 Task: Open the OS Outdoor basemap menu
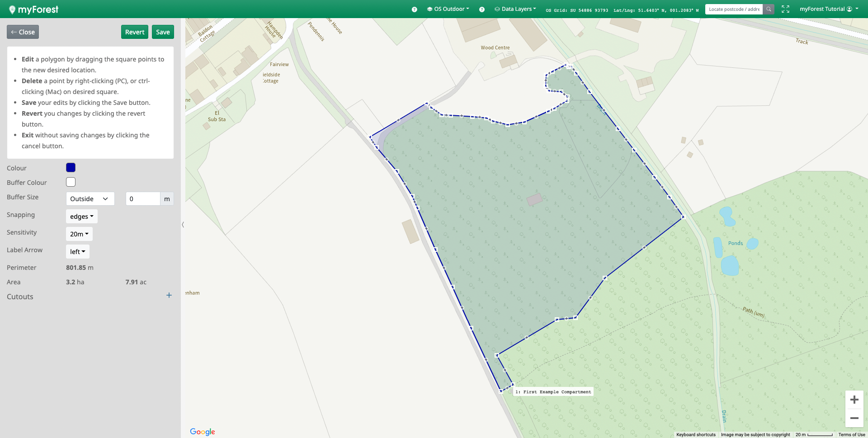pyautogui.click(x=448, y=9)
